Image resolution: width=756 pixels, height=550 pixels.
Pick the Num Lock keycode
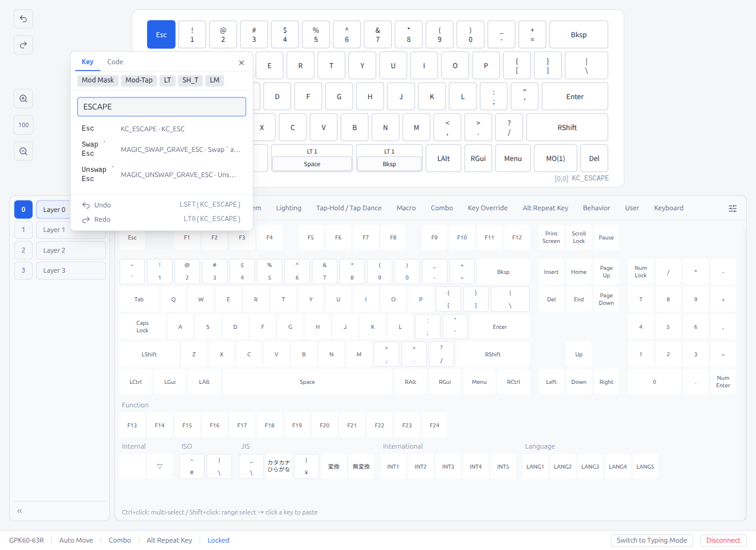(640, 272)
